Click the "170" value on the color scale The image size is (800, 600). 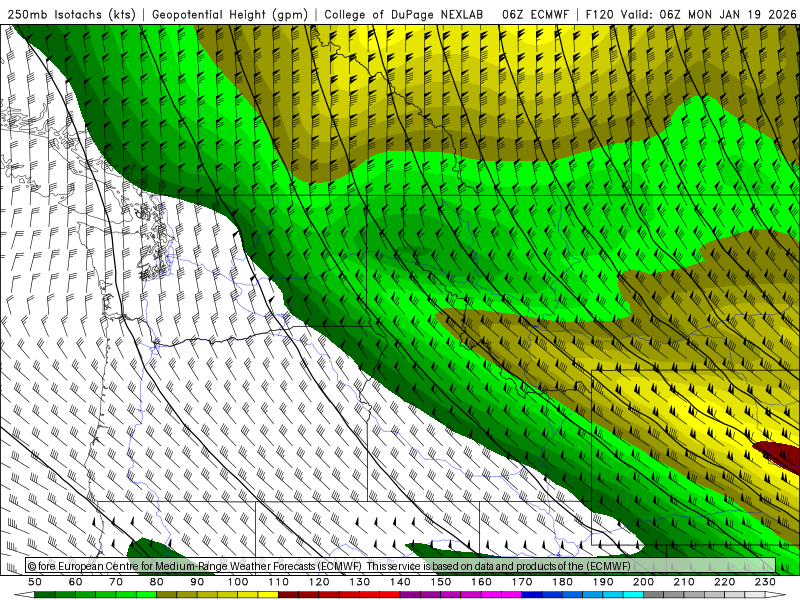point(522,582)
